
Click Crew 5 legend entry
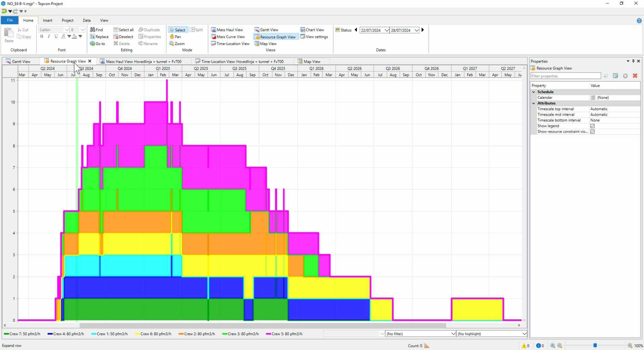(284, 334)
